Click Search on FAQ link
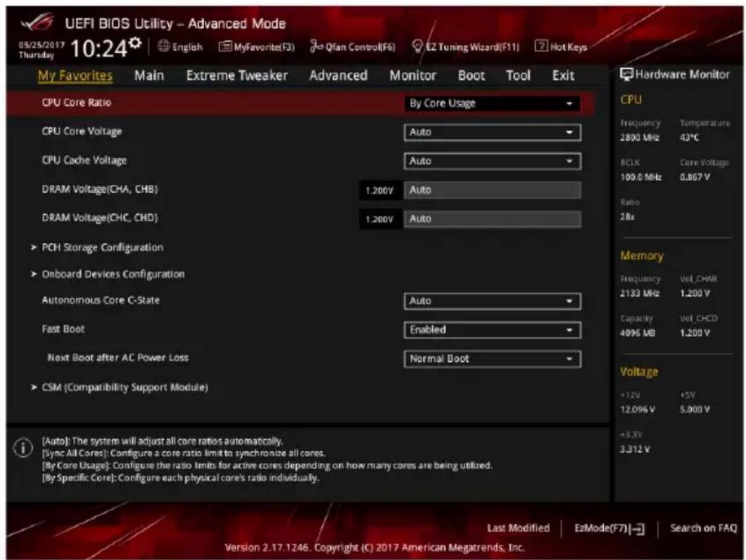Screen dimensions: 746x560 tap(703, 528)
